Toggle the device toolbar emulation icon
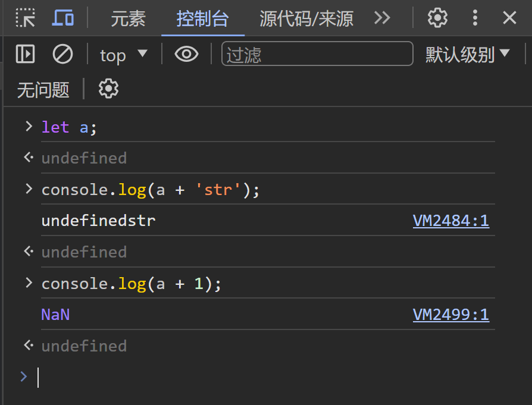 point(63,18)
